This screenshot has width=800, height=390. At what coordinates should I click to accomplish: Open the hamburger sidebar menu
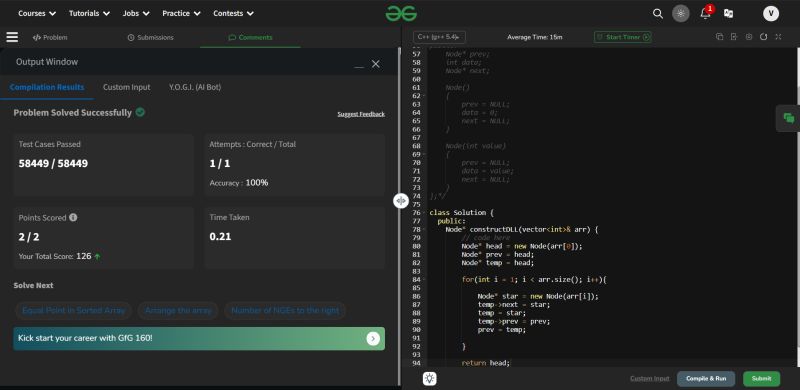point(12,37)
